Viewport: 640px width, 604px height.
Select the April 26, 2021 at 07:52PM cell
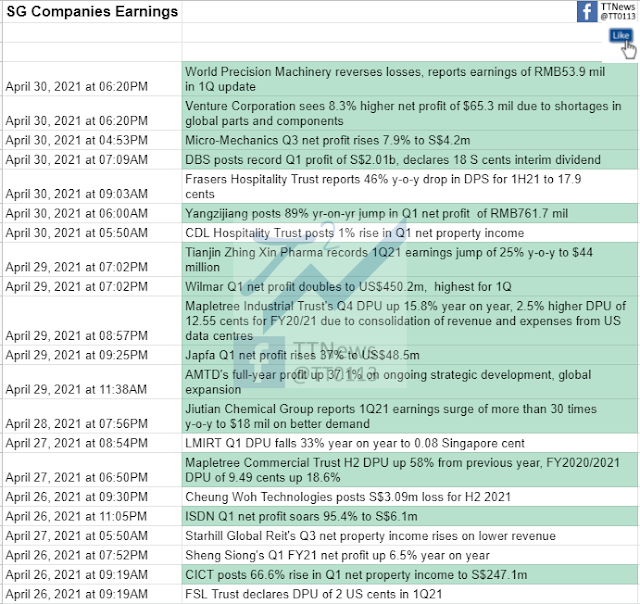click(x=92, y=555)
